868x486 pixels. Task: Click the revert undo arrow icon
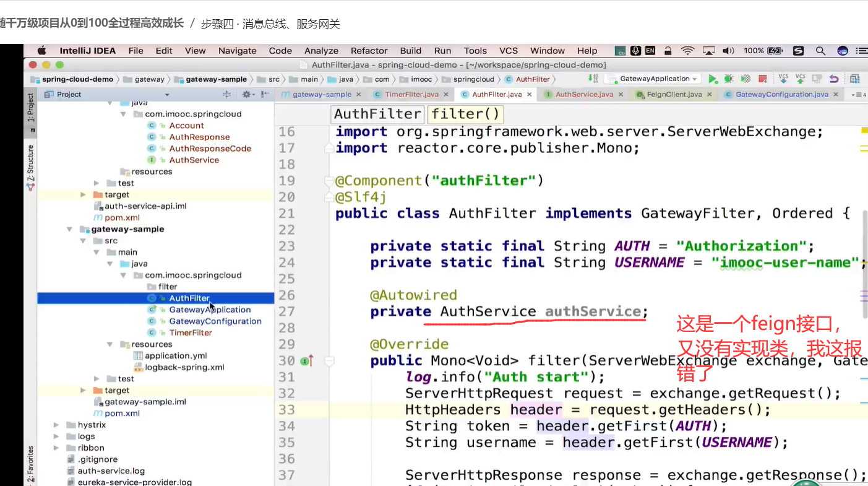pos(834,79)
